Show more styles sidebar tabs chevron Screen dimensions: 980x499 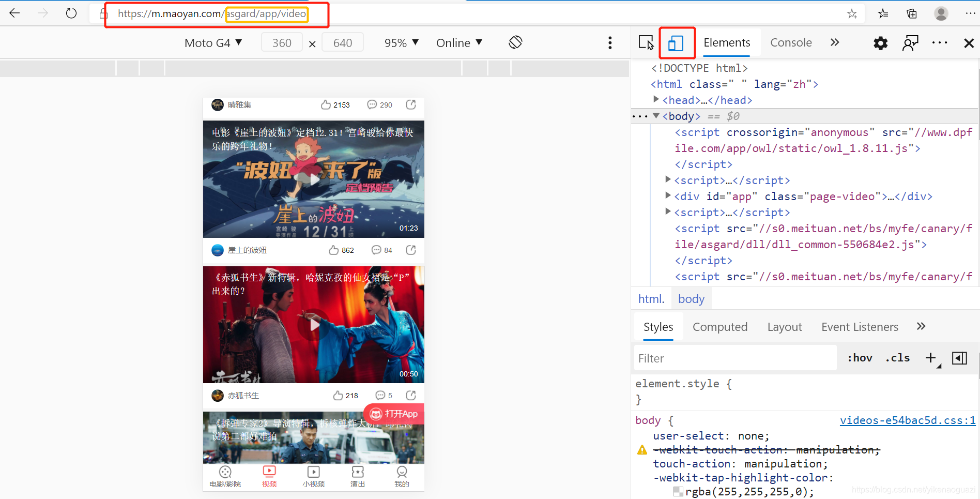tap(921, 326)
